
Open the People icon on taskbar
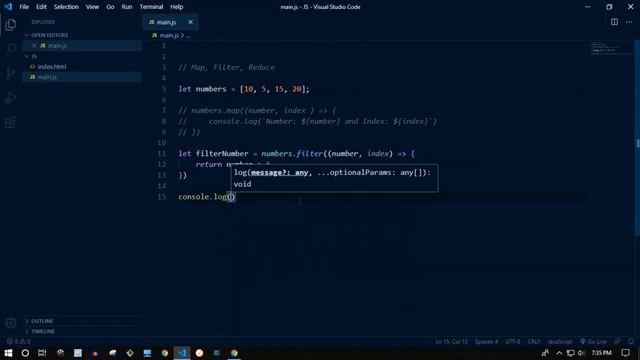pyautogui.click(x=545, y=353)
